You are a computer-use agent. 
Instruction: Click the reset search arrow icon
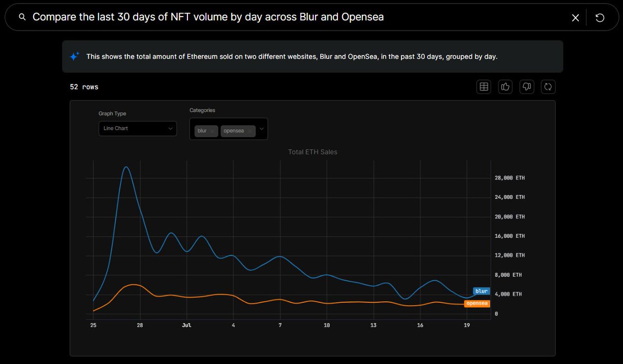pyautogui.click(x=600, y=18)
